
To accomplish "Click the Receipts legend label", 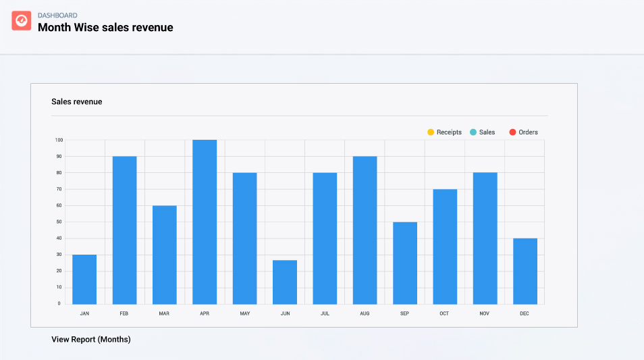I will (x=449, y=132).
